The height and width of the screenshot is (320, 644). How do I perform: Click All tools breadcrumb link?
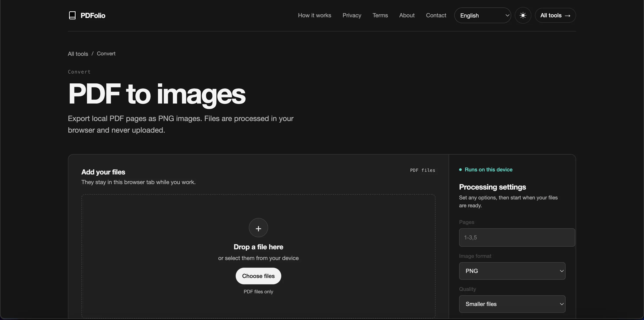coord(78,54)
